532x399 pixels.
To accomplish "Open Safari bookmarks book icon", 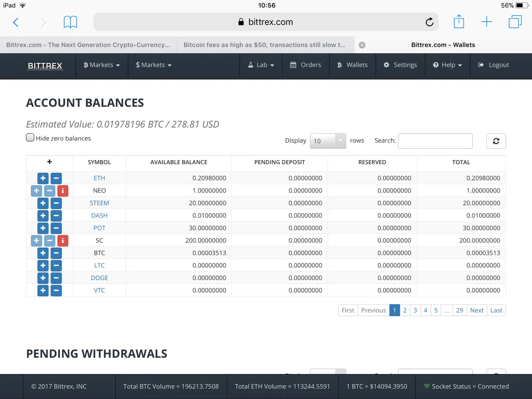I will click(70, 22).
